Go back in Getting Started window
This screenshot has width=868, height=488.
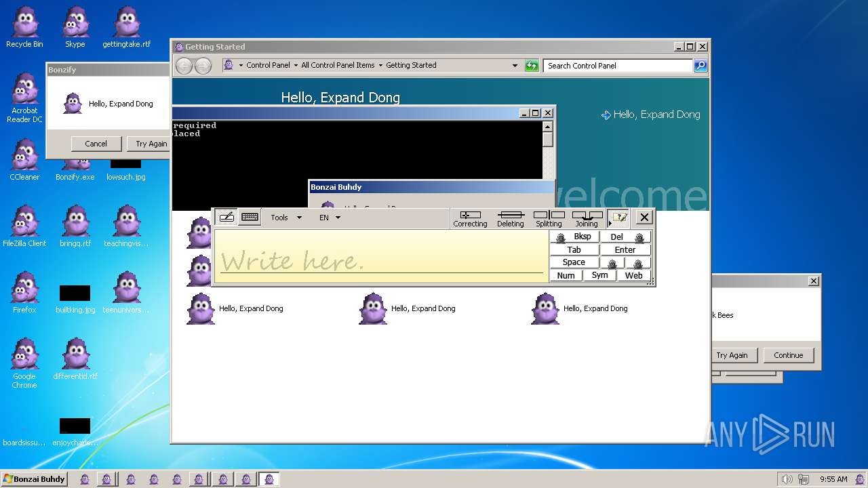point(184,66)
